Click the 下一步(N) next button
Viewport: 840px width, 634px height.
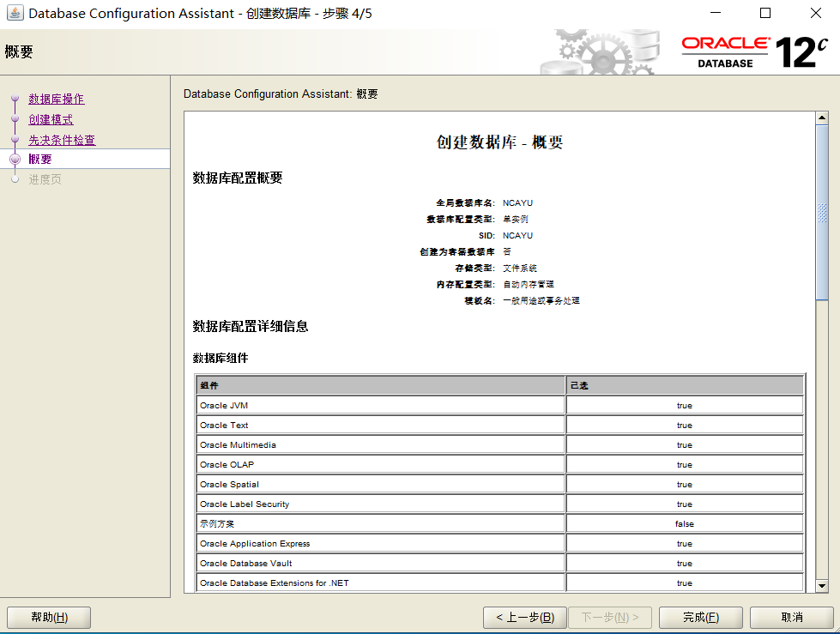click(x=610, y=618)
